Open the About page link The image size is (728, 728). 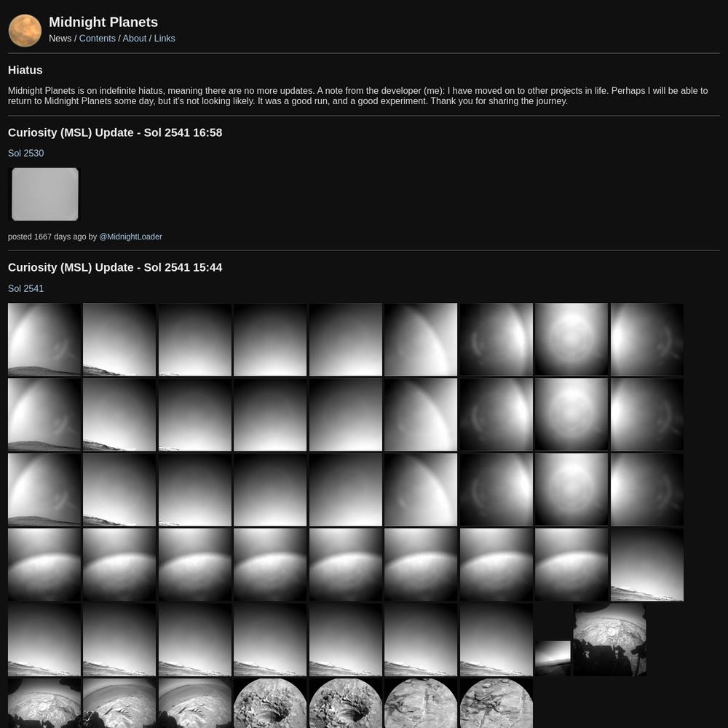135,39
